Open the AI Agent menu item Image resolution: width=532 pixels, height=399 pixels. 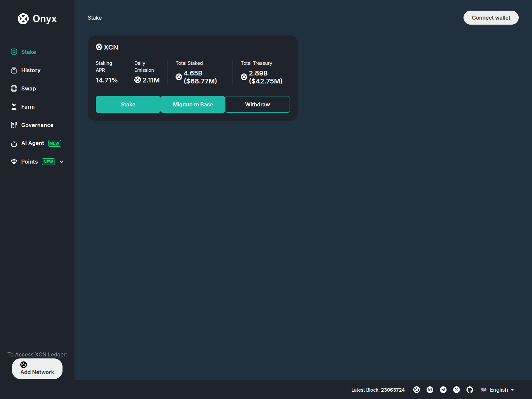click(x=33, y=143)
